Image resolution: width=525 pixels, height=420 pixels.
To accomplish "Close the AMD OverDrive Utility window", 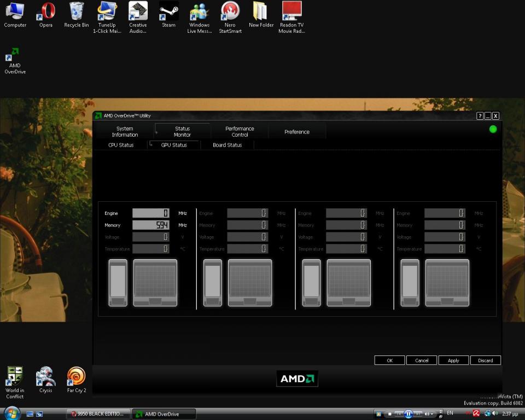I will (x=496, y=116).
